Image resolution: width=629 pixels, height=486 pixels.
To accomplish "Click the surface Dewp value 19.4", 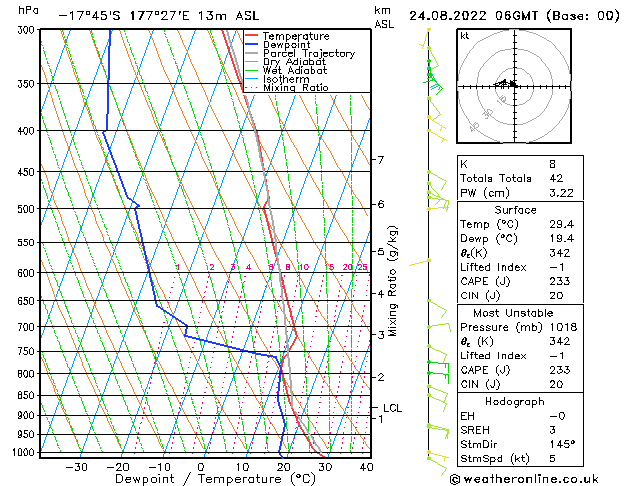I will (x=562, y=239).
